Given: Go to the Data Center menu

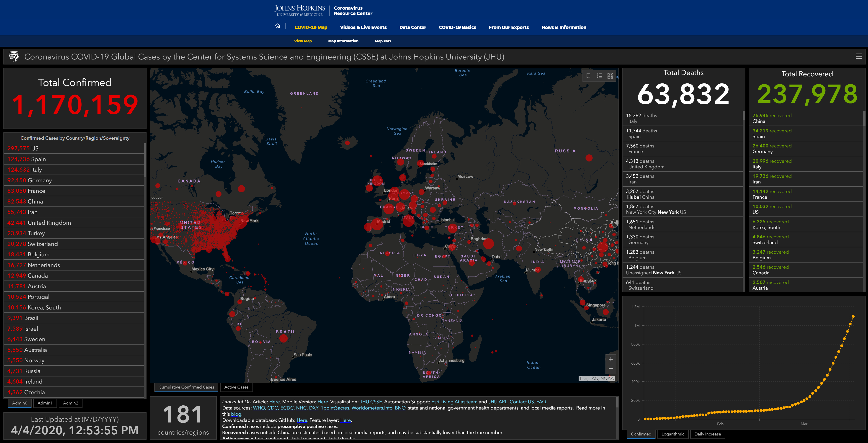Looking at the screenshot, I should (x=412, y=27).
